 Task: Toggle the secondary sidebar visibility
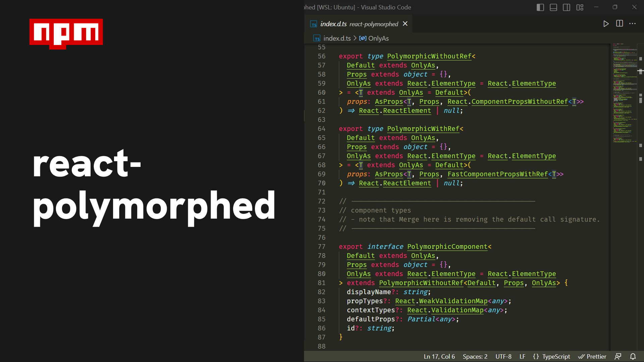[x=567, y=7]
